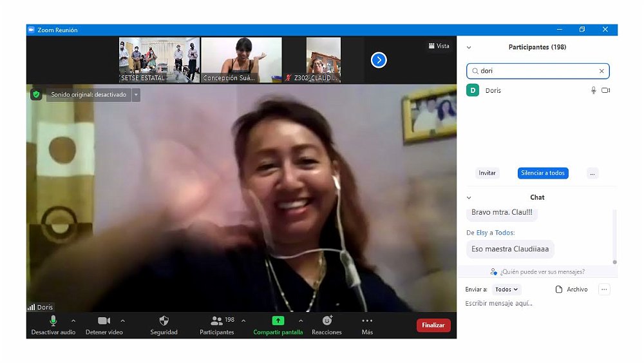The image size is (644, 363).
Task: Click the Archivo file icon in chat
Action: click(x=559, y=289)
